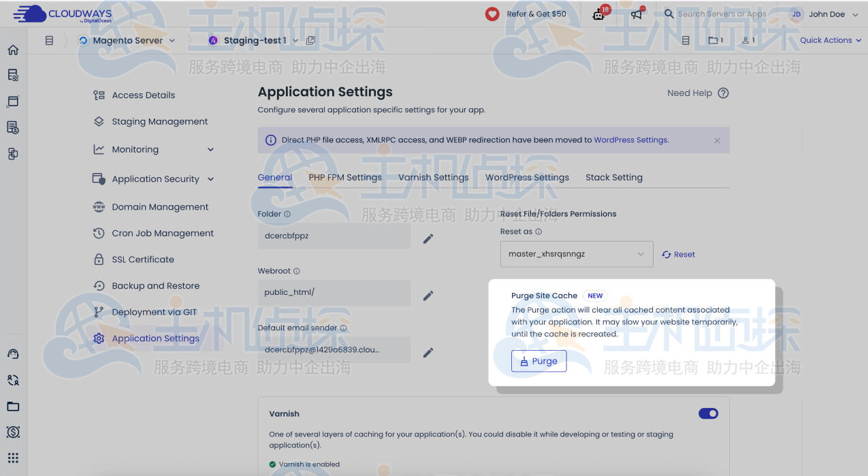Image resolution: width=868 pixels, height=476 pixels.
Task: Click the home icon in left sidebar
Action: tap(13, 50)
